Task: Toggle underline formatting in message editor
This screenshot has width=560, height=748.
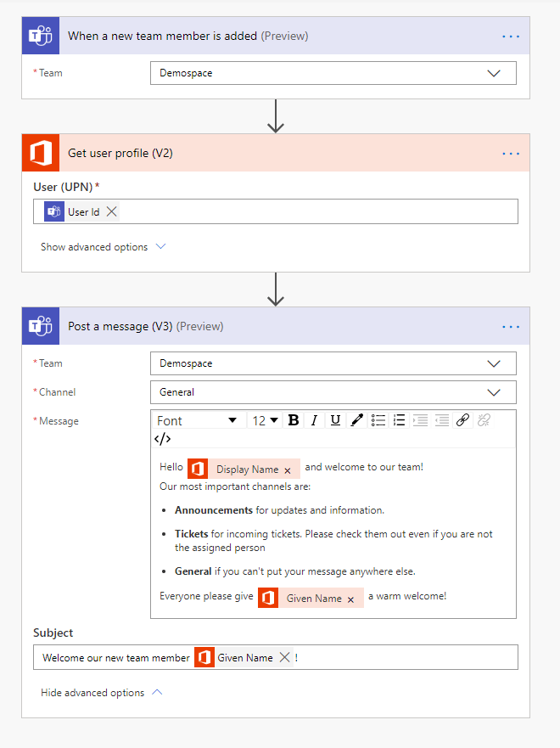Action: tap(335, 420)
